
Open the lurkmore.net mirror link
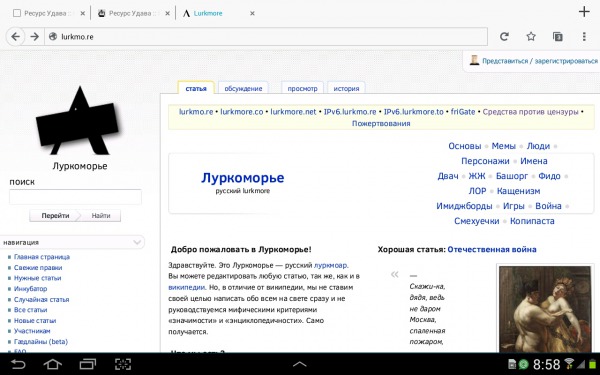pyautogui.click(x=293, y=112)
